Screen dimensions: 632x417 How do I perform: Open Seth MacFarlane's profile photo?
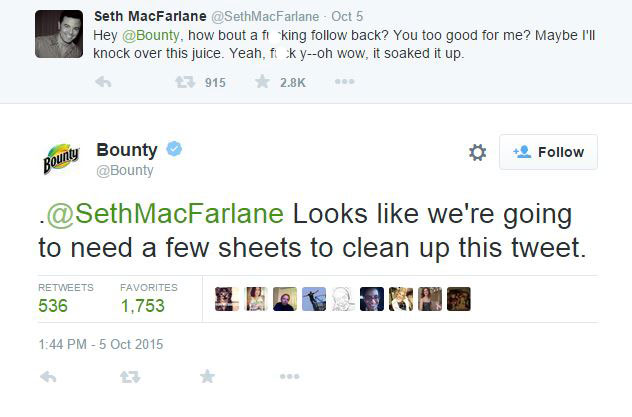click(59, 34)
